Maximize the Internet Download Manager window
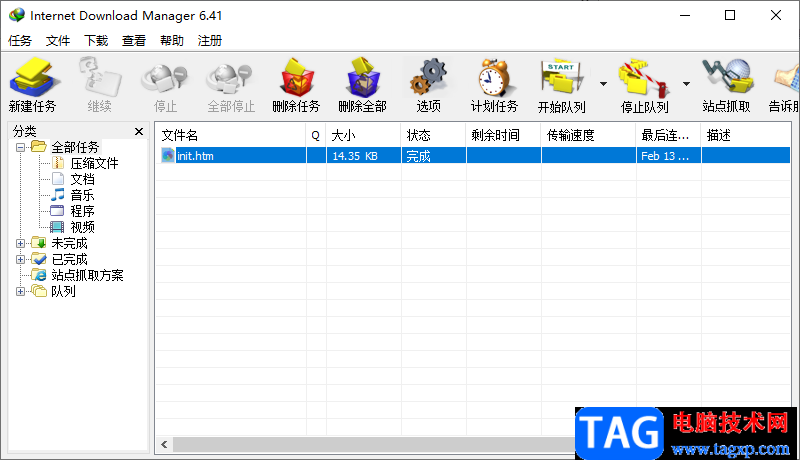The image size is (800, 460). (x=730, y=15)
